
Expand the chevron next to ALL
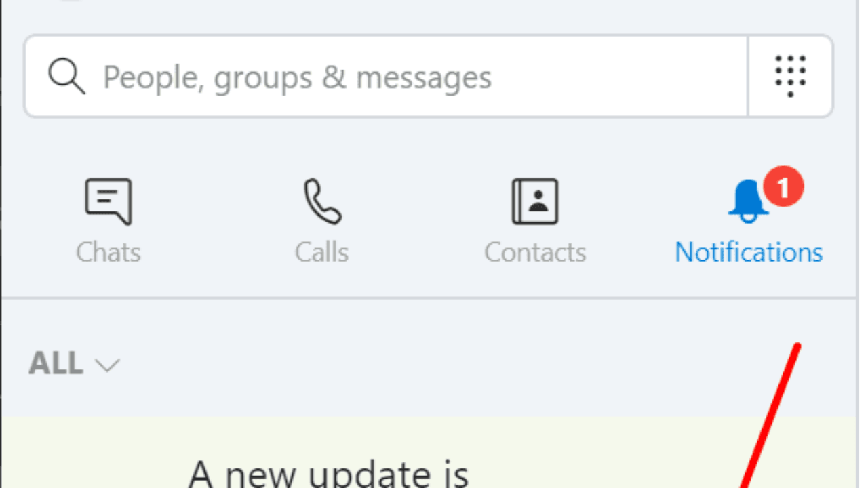[108, 366]
